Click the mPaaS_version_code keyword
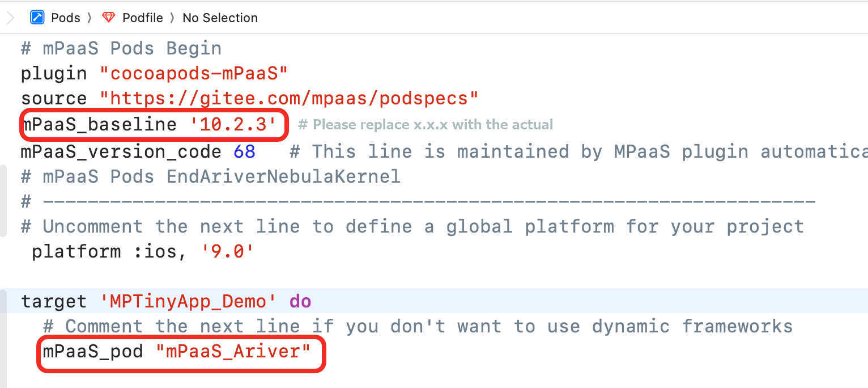This screenshot has width=868, height=388. point(121,151)
